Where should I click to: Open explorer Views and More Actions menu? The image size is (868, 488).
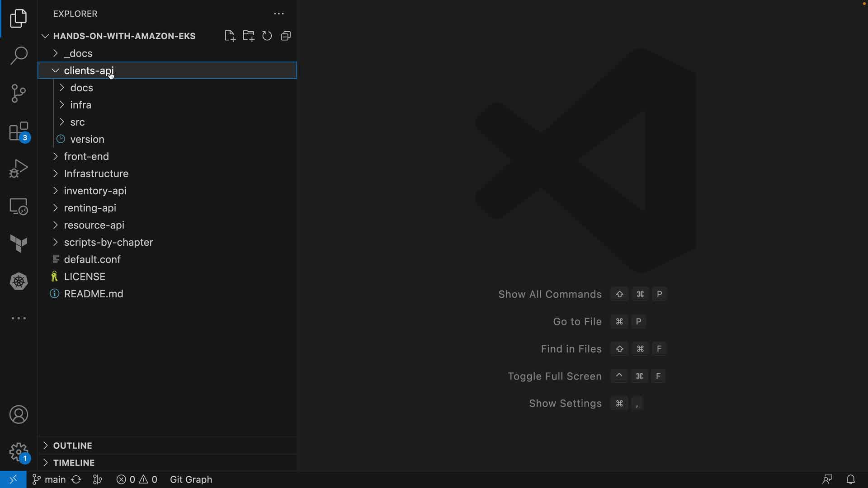tap(279, 14)
